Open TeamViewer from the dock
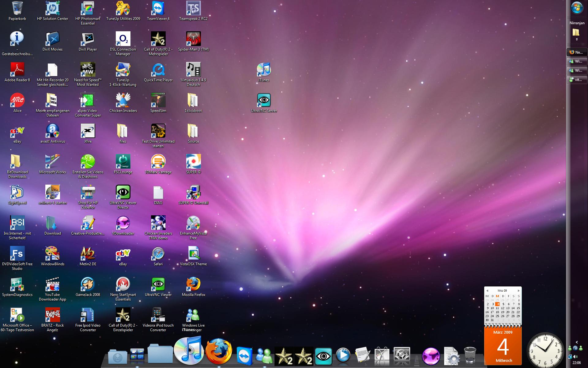This screenshot has height=368, width=588. 244,356
